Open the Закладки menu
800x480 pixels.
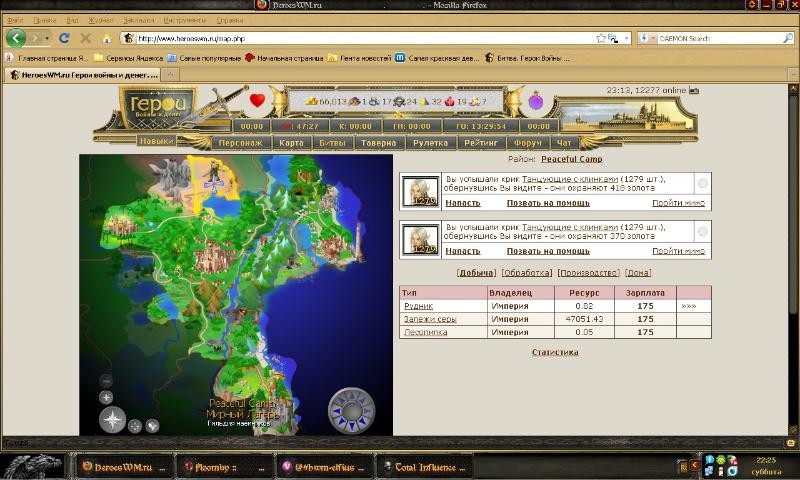(138, 20)
